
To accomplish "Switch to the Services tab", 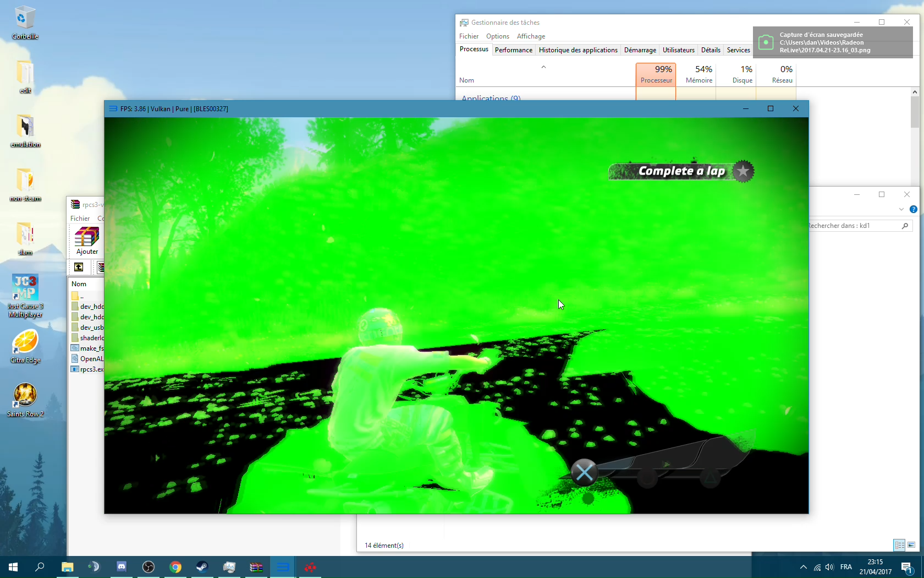I will tap(738, 50).
